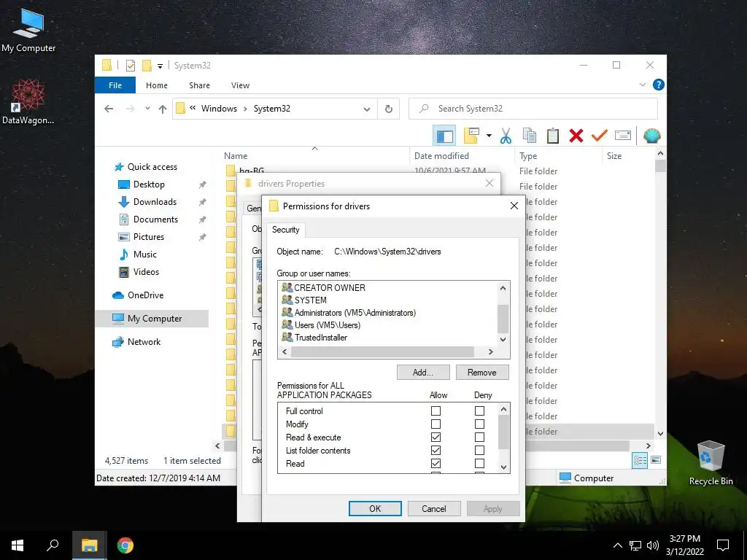Check Deny for Read & execute
Screen dimensions: 747x560
[x=480, y=437]
